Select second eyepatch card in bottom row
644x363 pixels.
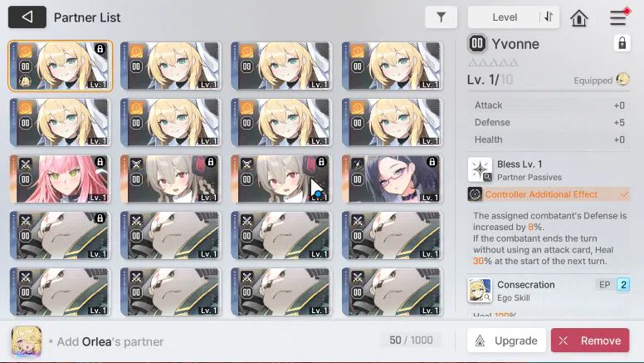pos(171,292)
